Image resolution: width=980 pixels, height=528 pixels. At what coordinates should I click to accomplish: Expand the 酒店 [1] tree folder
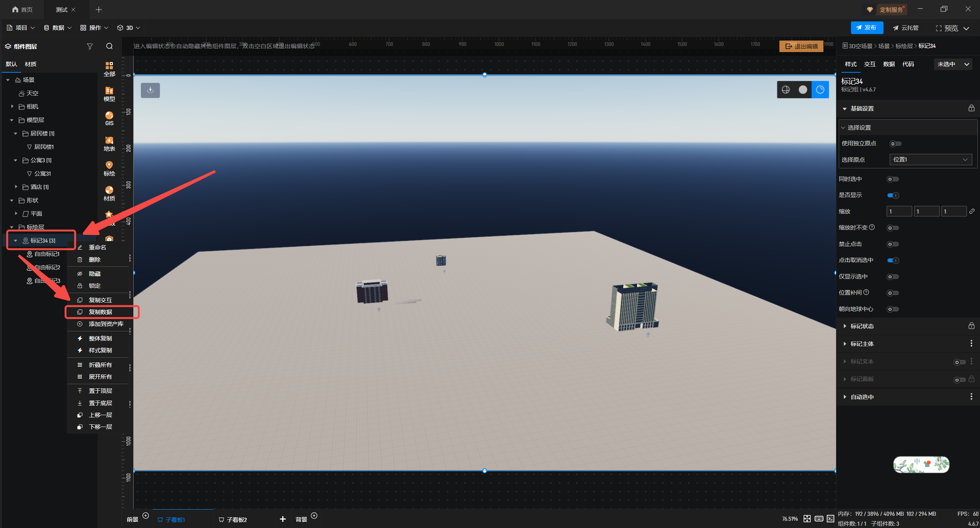(16, 187)
